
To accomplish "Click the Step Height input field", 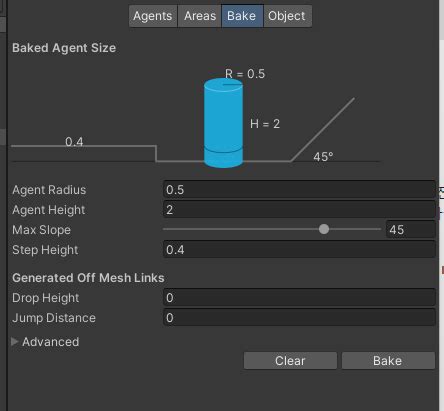I will point(299,250).
